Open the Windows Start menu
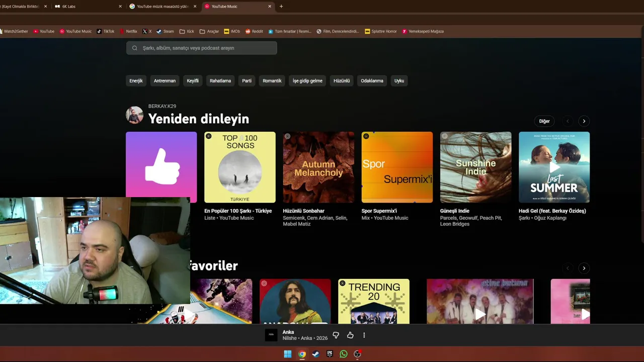The image size is (644, 362). click(287, 354)
